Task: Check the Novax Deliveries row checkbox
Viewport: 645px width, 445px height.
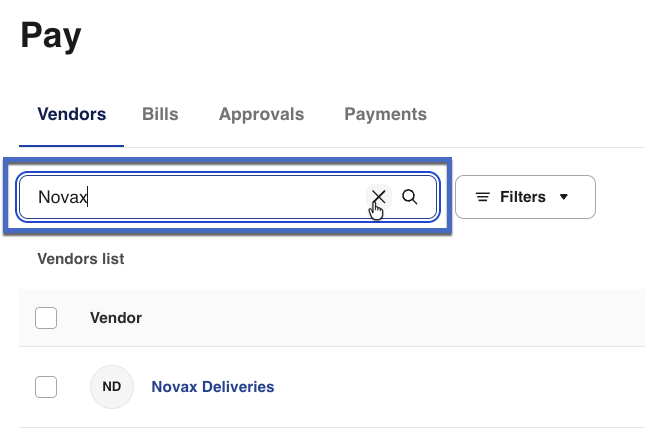Action: pos(46,387)
